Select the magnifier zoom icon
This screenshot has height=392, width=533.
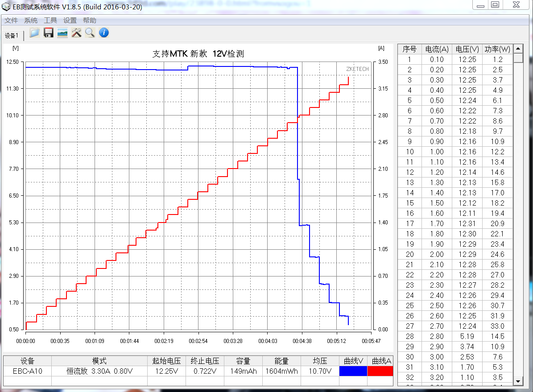(x=90, y=33)
